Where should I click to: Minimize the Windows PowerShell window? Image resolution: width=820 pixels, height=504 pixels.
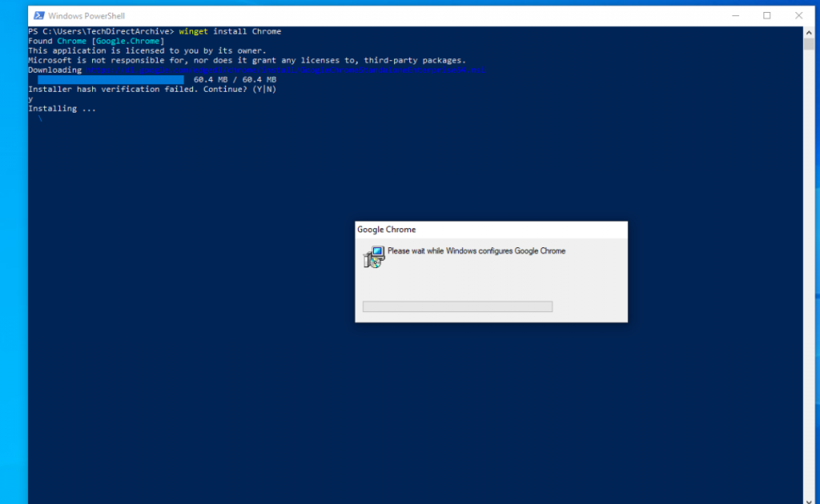pos(735,15)
